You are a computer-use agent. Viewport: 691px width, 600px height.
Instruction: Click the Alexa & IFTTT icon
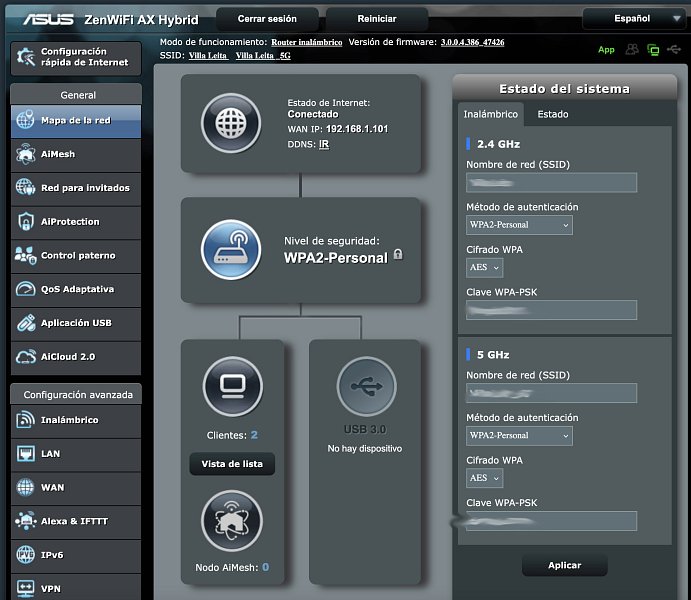tap(26, 521)
